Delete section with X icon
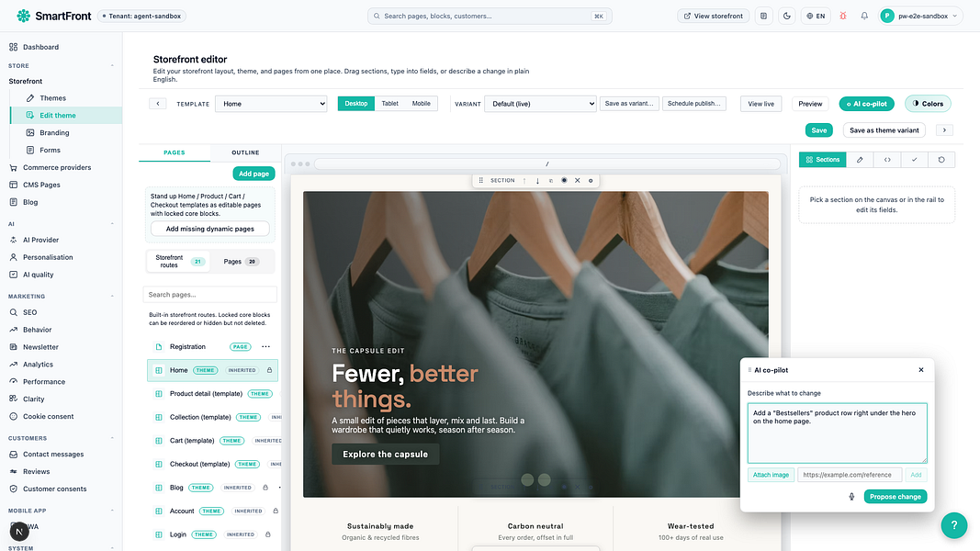This screenshot has width=980, height=551. [578, 181]
